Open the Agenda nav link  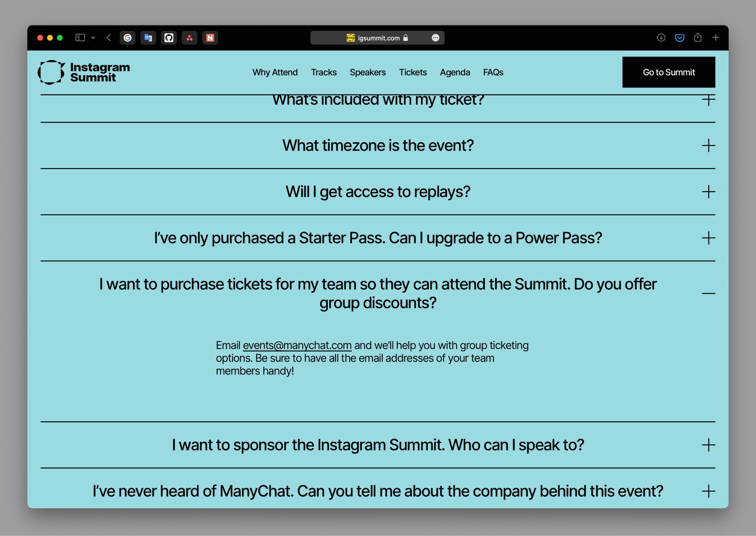tap(455, 72)
